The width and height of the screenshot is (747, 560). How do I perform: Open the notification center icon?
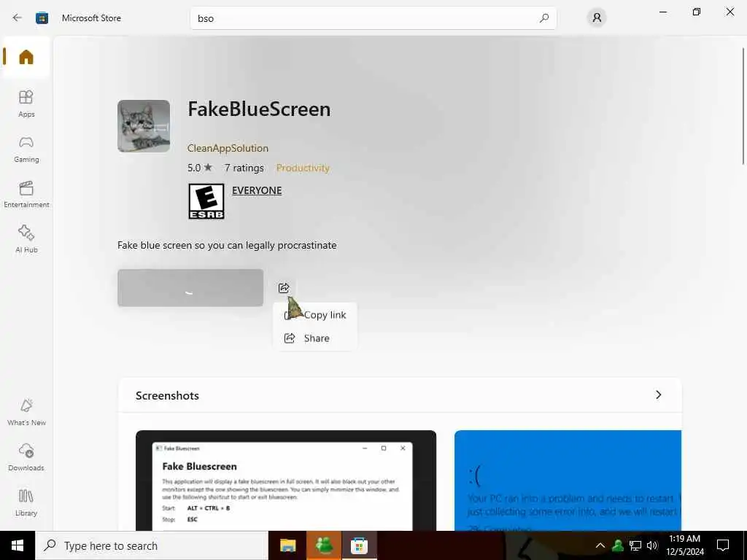coord(723,545)
